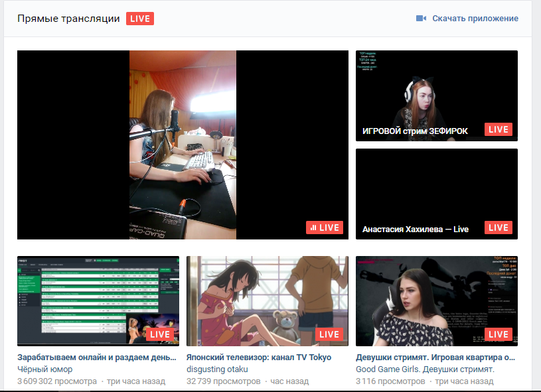Go to Good Game Girls. Девушки стримят. channel
541x392 pixels.
tap(425, 369)
